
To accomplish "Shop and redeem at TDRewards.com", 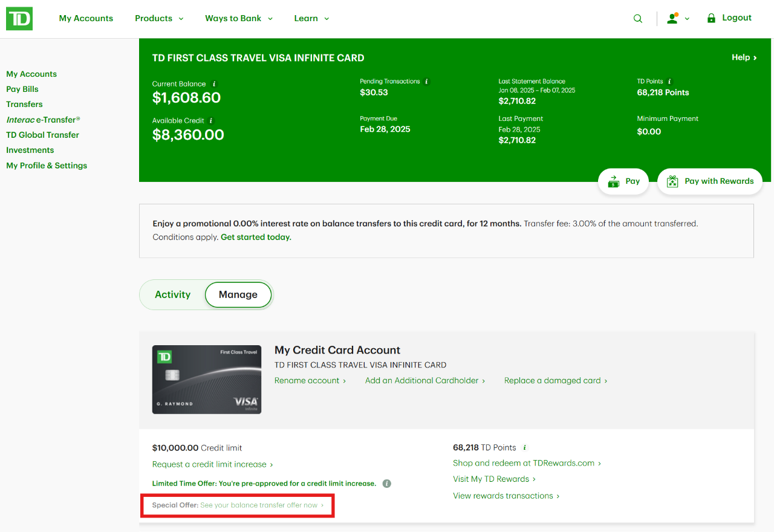I will point(527,464).
